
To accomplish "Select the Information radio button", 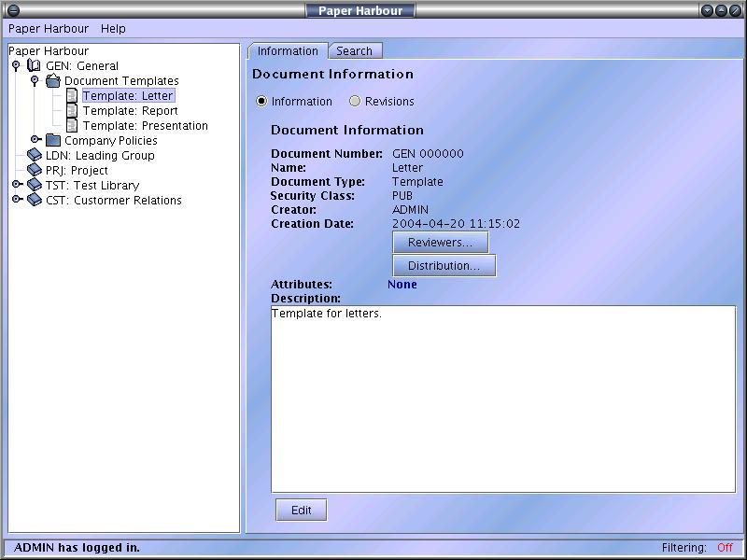I will (261, 102).
